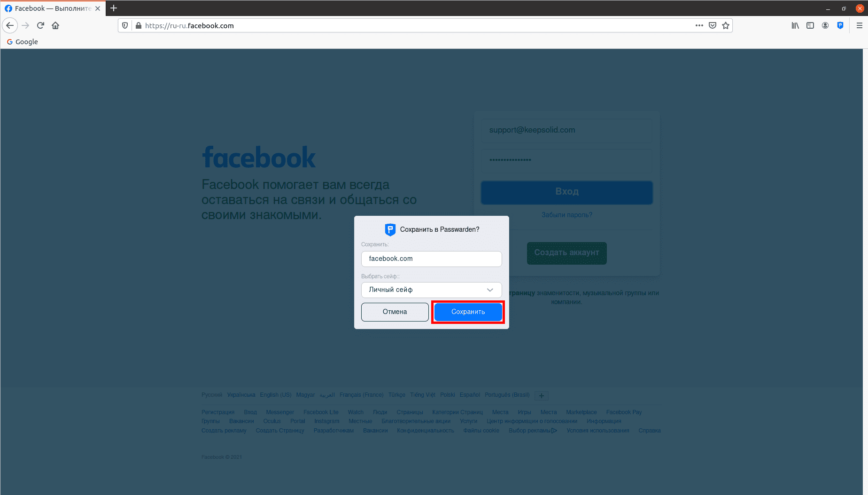Open the Firefox hamburger menu
The height and width of the screenshot is (495, 868).
coord(860,25)
